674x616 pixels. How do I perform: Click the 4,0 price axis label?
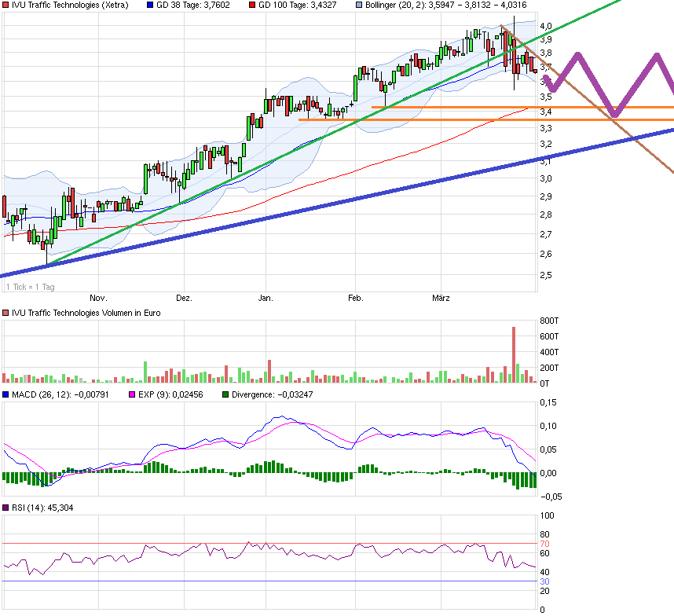tap(546, 26)
